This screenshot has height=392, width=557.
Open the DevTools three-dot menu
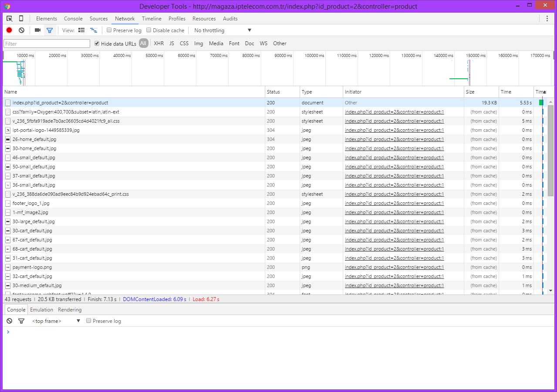tap(547, 19)
